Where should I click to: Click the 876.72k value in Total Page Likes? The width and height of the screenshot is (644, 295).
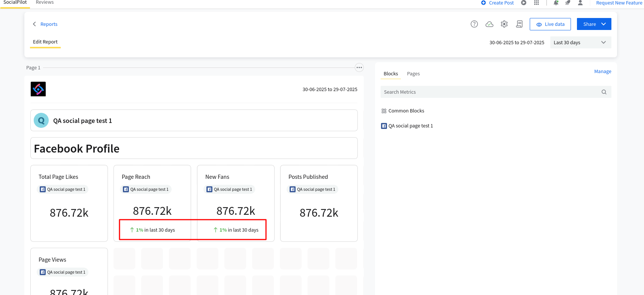pos(69,213)
